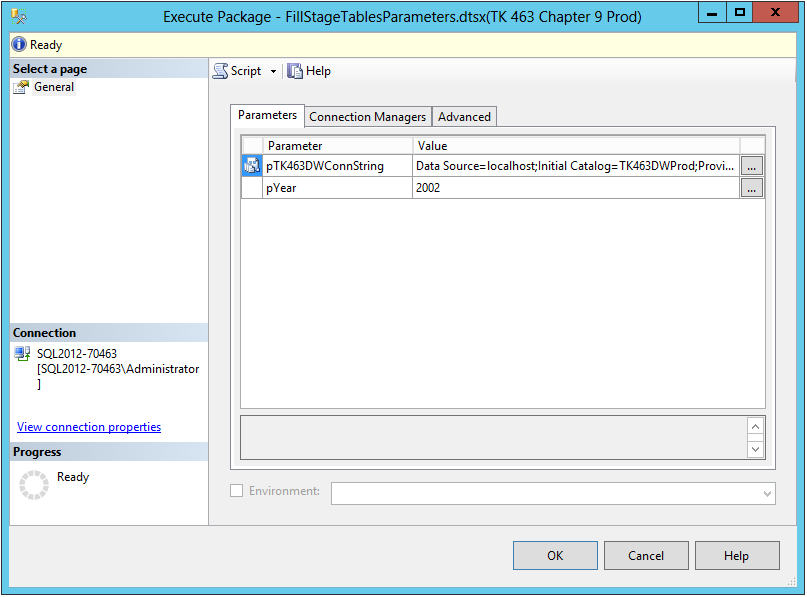
Task: Switch to the Connection Managers tab
Action: [x=367, y=116]
